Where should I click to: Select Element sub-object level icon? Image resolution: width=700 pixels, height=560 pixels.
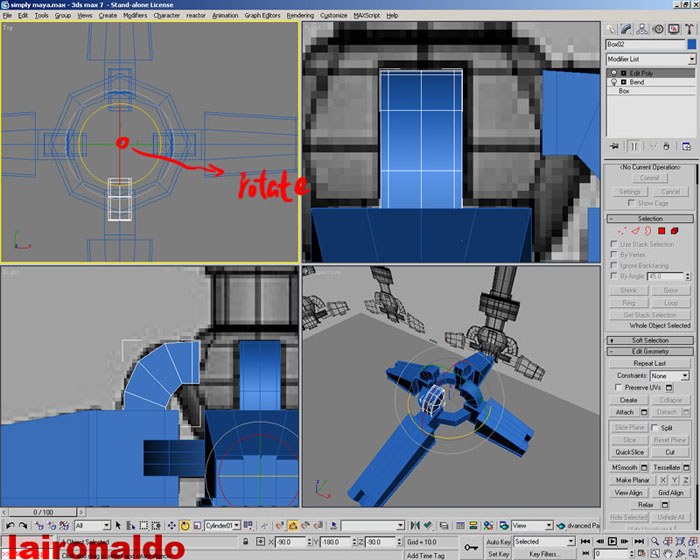click(675, 231)
